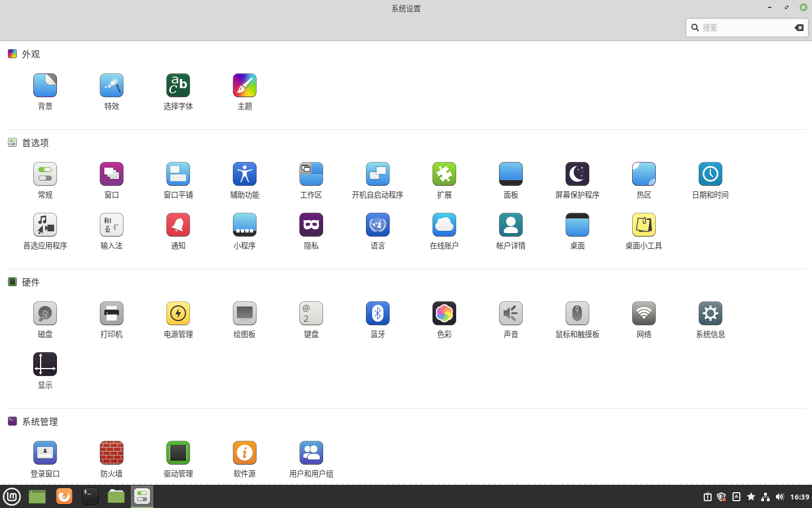Open the 窗口 (Windows) settings

click(x=112, y=181)
